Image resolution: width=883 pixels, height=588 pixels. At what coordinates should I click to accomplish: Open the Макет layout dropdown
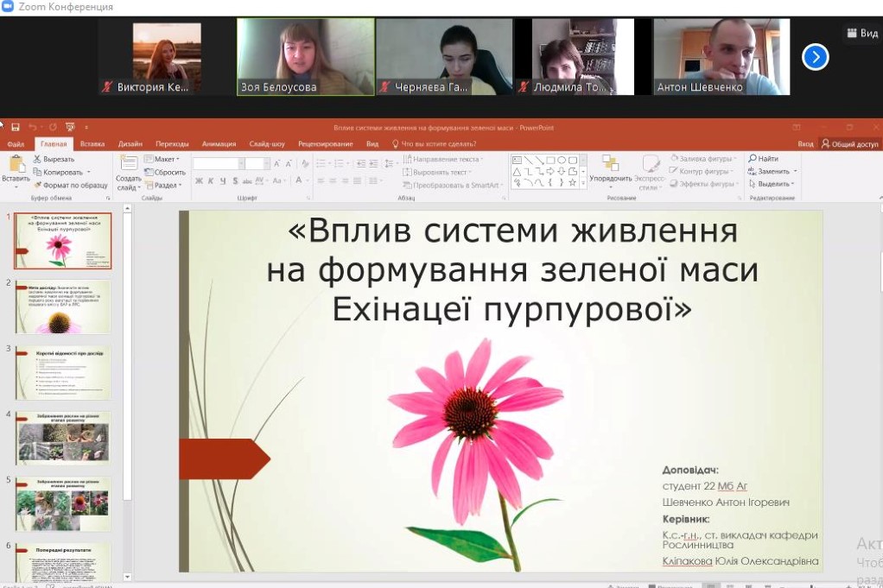tap(162, 159)
